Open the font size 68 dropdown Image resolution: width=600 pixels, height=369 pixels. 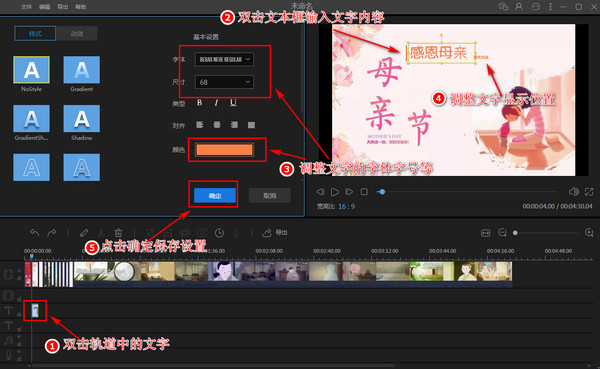(224, 82)
